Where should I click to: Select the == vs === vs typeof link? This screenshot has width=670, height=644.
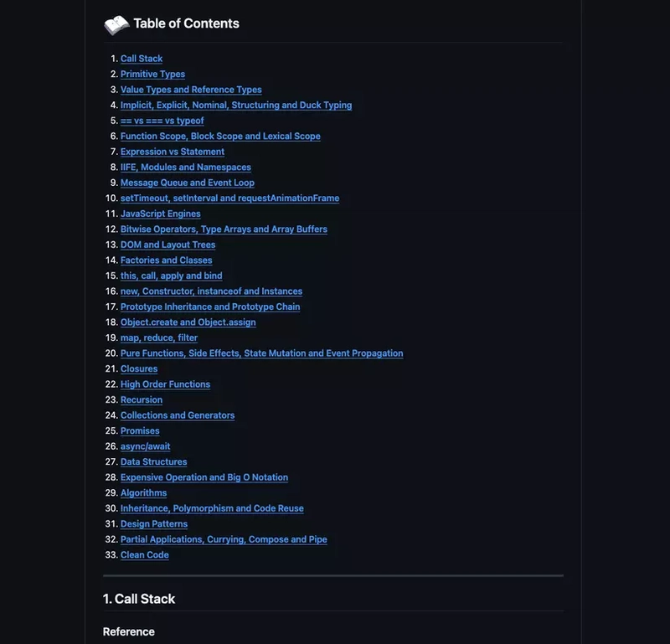click(x=162, y=121)
